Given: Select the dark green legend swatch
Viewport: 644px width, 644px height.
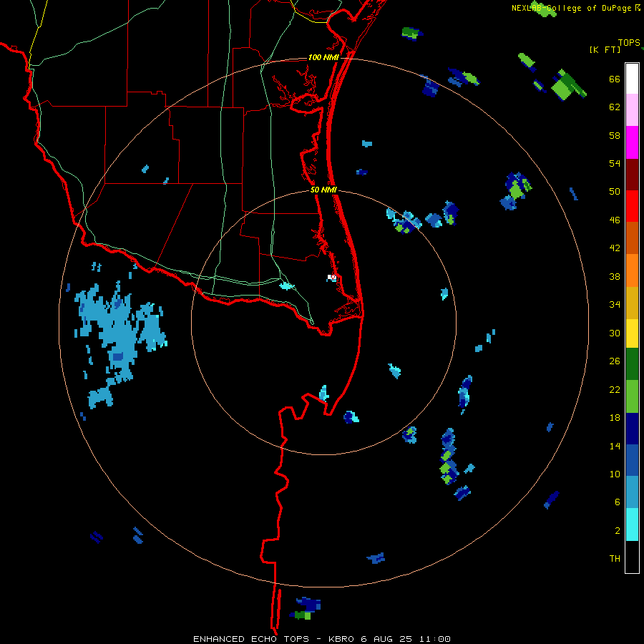Looking at the screenshot, I should tap(632, 364).
